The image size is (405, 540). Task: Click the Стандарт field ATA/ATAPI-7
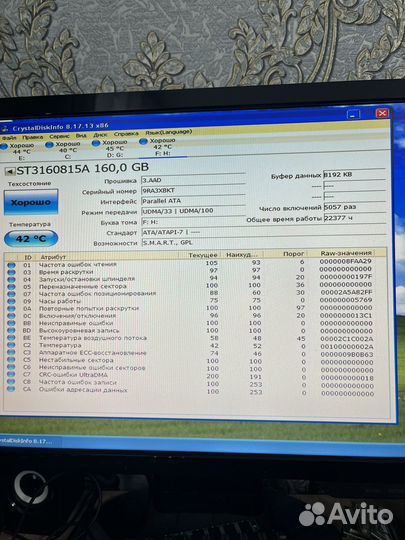pyautogui.click(x=263, y=232)
